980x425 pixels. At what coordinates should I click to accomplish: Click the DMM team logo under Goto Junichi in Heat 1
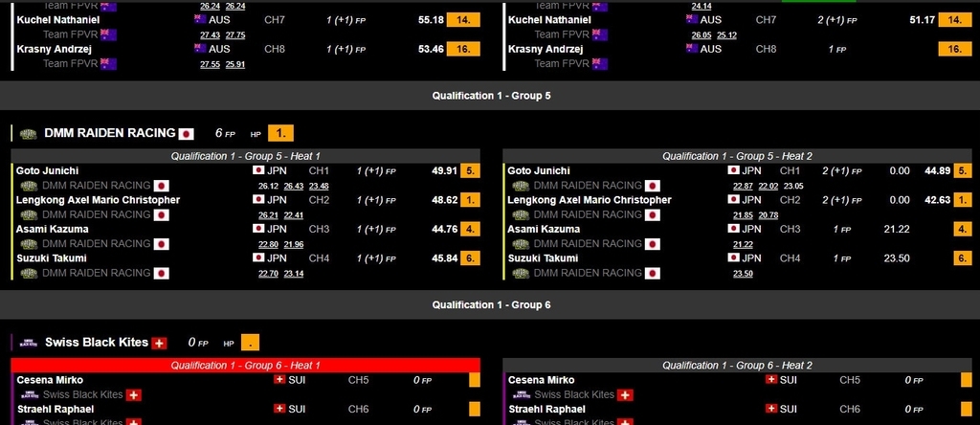tap(29, 186)
